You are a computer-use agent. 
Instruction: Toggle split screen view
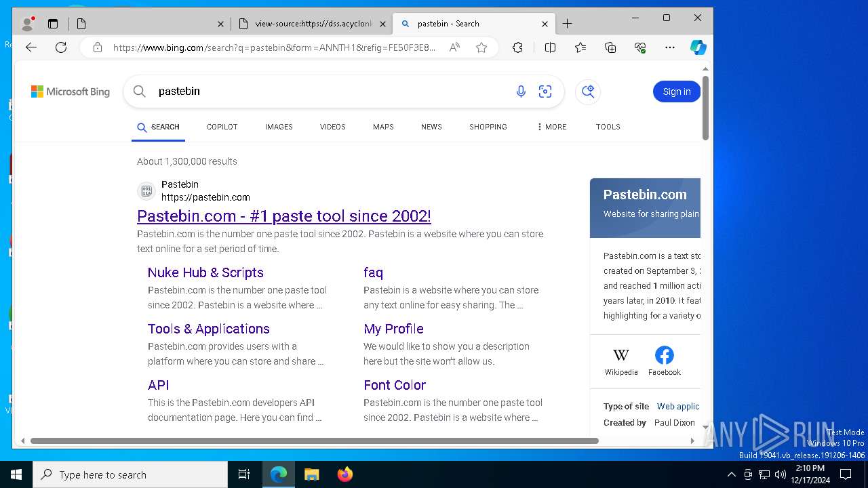click(550, 47)
